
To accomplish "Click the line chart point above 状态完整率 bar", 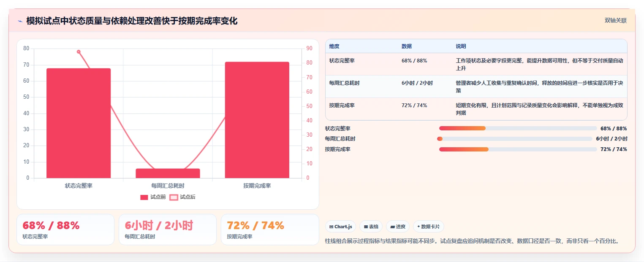I will click(x=79, y=52).
